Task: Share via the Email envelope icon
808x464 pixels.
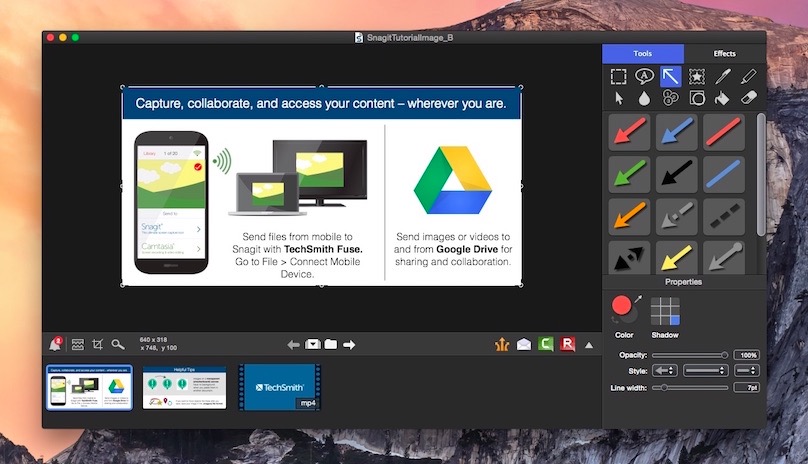Action: tap(524, 344)
